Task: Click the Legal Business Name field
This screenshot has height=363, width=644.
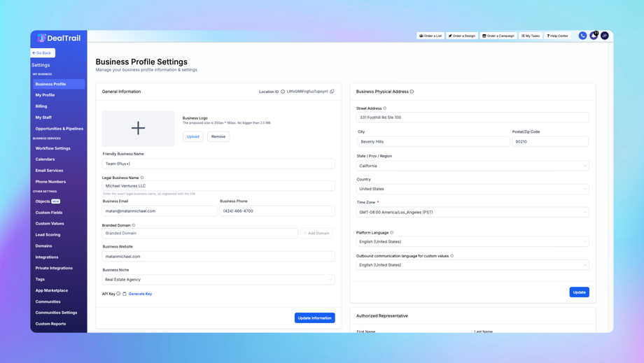Action: click(x=218, y=186)
